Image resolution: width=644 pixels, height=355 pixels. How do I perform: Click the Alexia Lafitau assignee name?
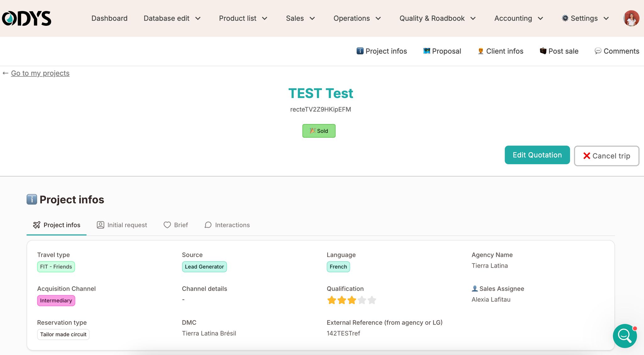491,299
